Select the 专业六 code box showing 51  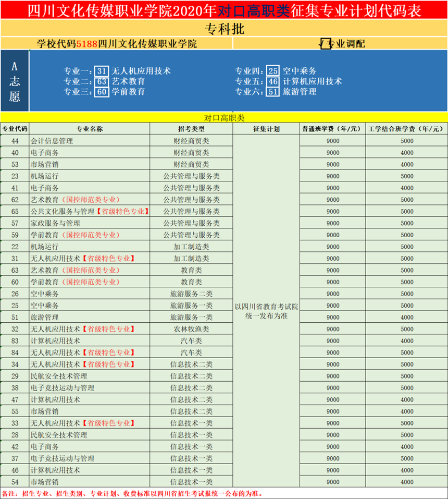273,92
